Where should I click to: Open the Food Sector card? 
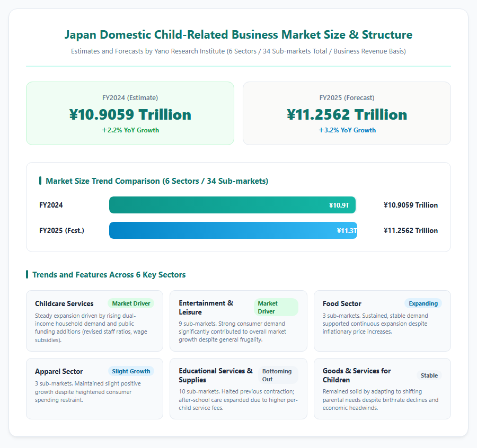point(382,321)
